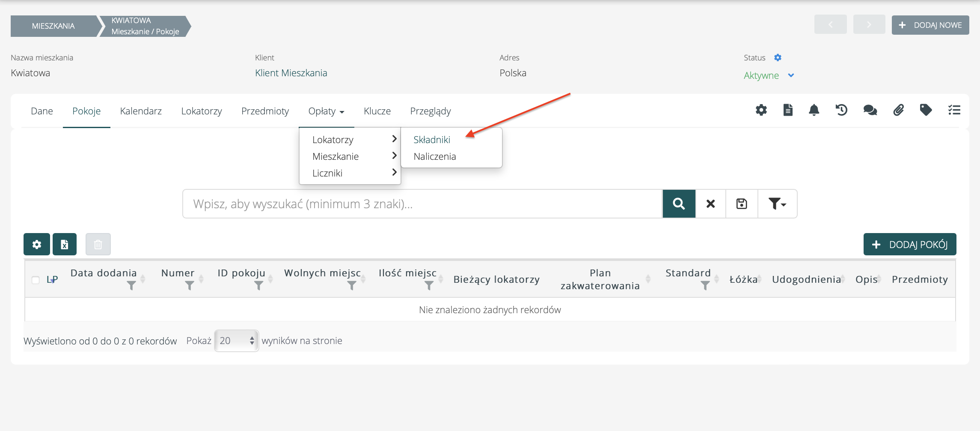
Task: Save the search filter with the floppy disk icon
Action: [742, 204]
